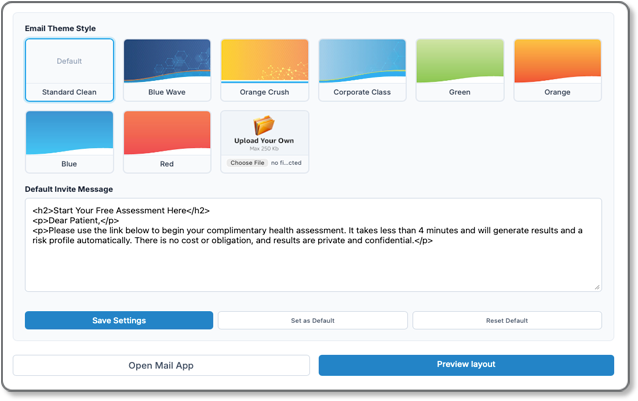
Task: Click the 'Max 250 Kb' text
Action: tap(264, 149)
